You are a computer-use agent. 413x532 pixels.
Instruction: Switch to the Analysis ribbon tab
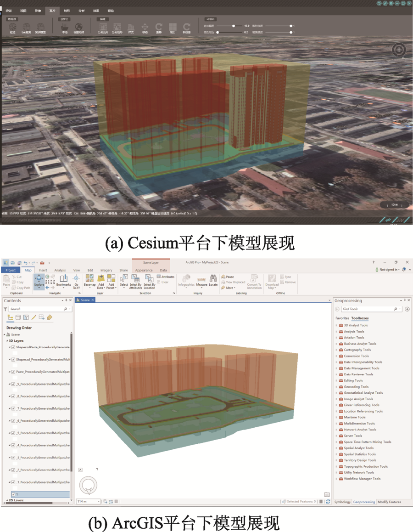click(60, 271)
